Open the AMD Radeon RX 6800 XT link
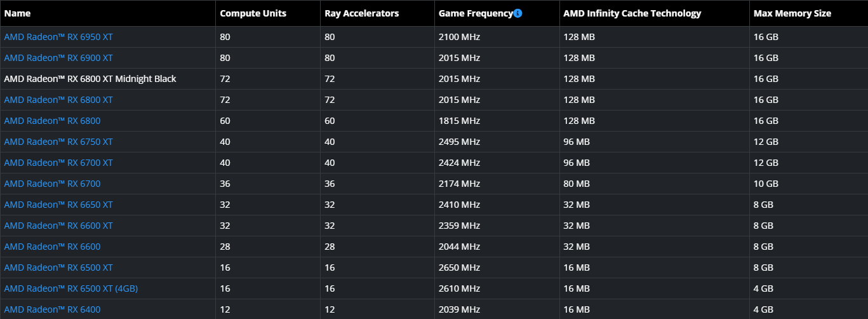Image resolution: width=868 pixels, height=319 pixels. click(58, 100)
